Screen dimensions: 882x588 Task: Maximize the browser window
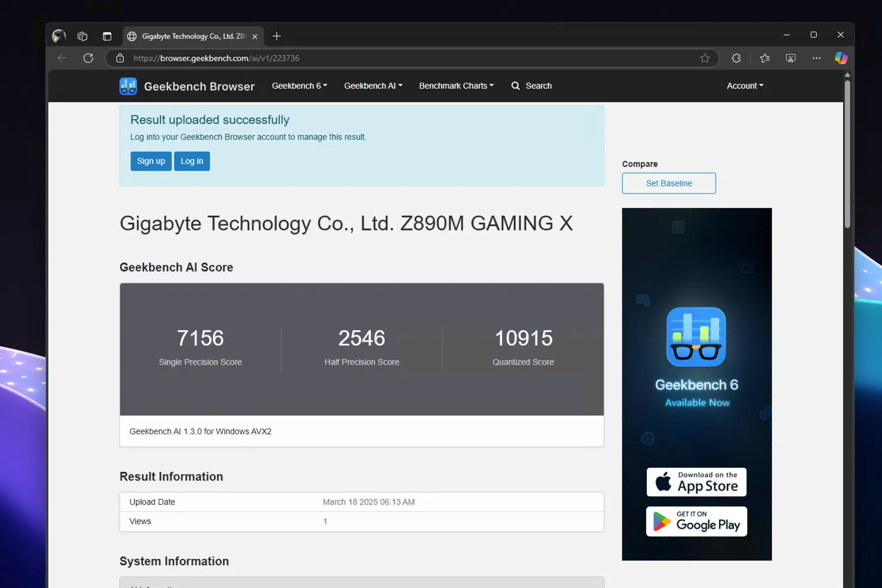tap(814, 35)
